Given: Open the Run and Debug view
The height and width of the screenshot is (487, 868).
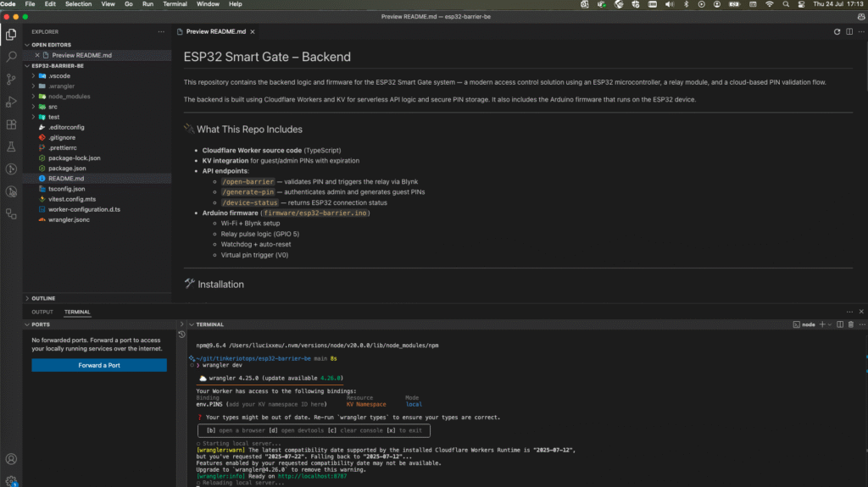Looking at the screenshot, I should pyautogui.click(x=11, y=102).
